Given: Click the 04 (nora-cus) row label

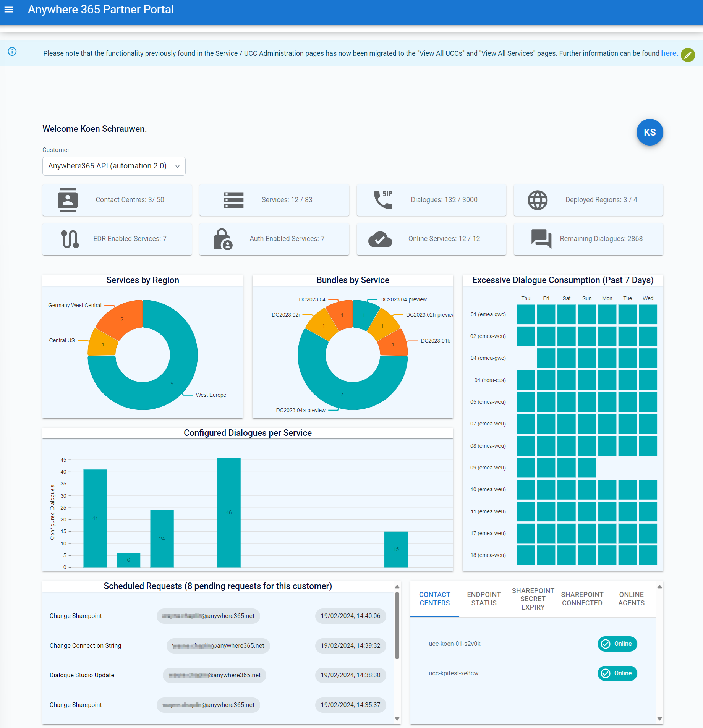Looking at the screenshot, I should tap(490, 380).
